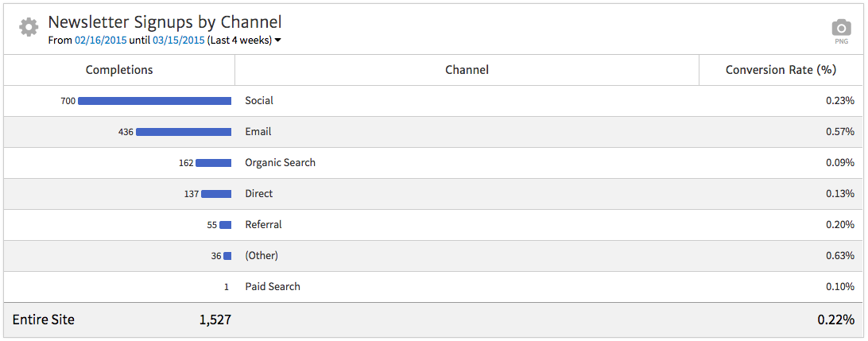868x341 pixels.
Task: Click the Organic Search completions bar
Action: [213, 163]
